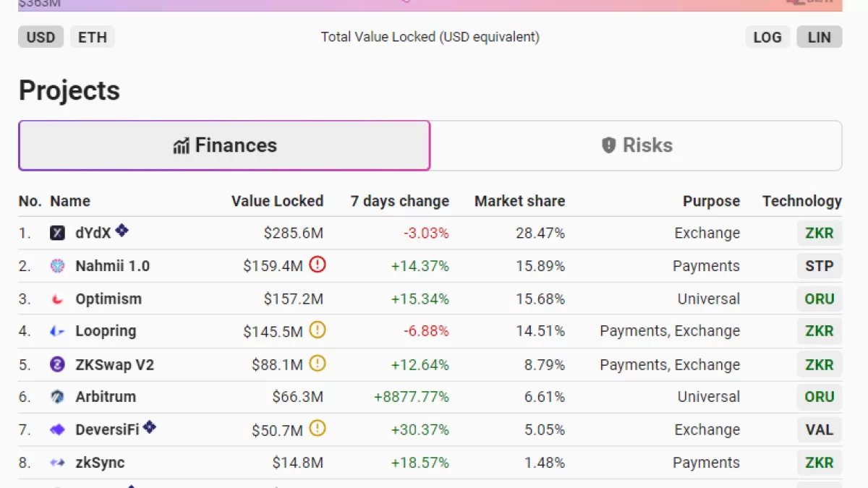Open the zkSync project link
Image resolution: width=868 pixels, height=488 pixels.
pos(100,463)
